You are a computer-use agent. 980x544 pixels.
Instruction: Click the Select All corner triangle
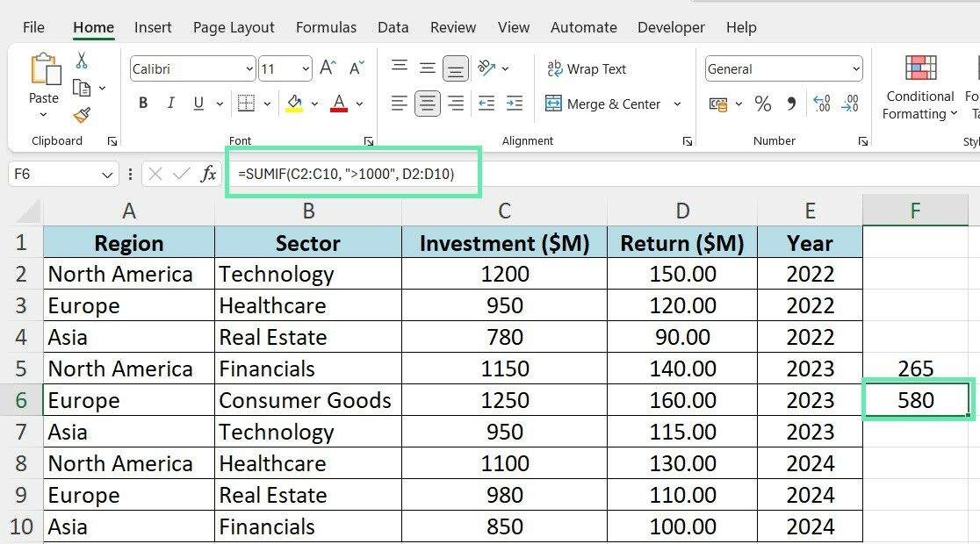pos(29,211)
